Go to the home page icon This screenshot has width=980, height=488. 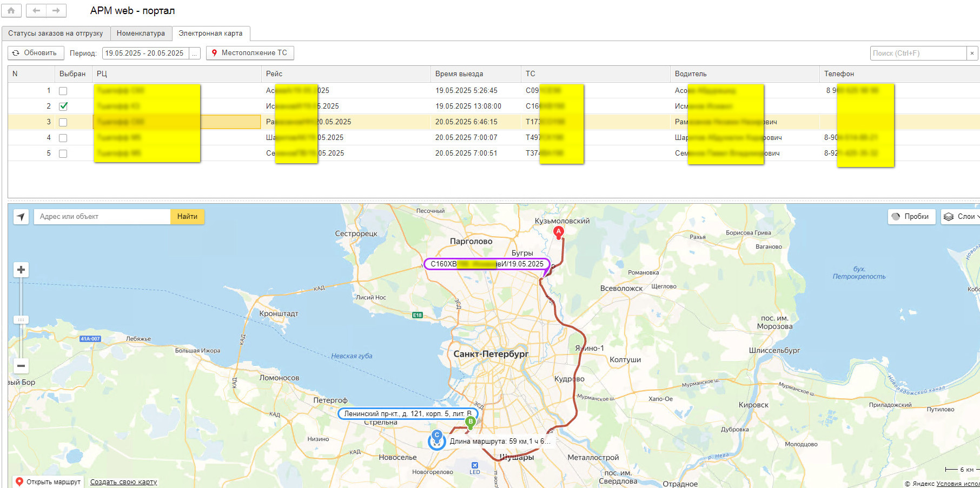tap(11, 10)
